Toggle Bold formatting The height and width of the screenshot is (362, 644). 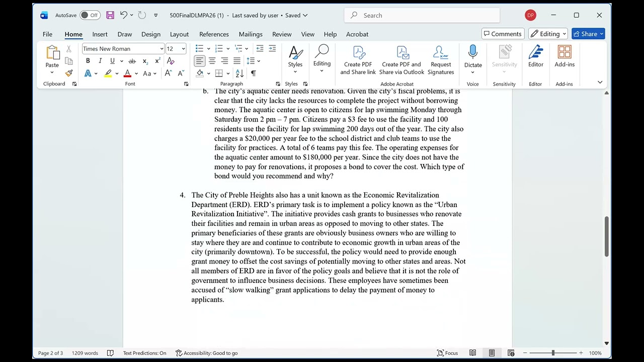pos(88,61)
